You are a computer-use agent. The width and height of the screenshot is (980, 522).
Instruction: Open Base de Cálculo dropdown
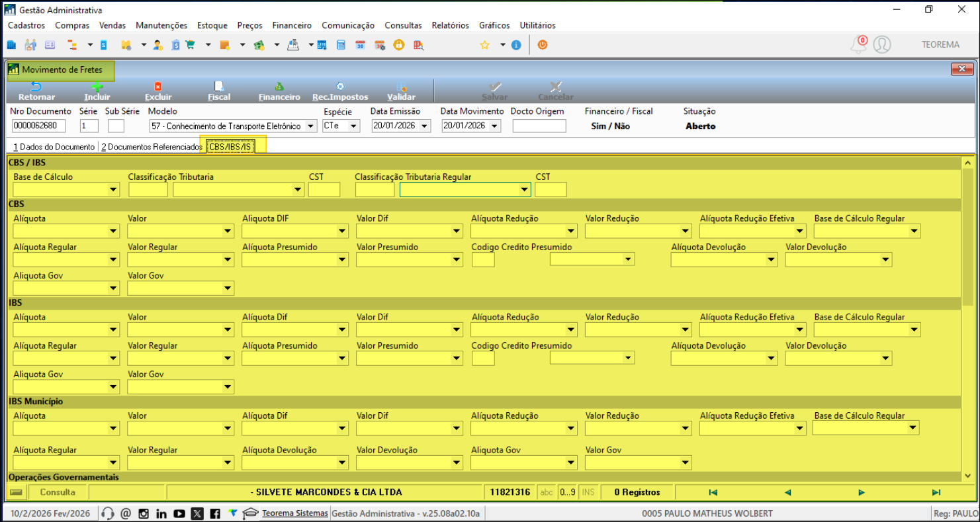point(113,191)
